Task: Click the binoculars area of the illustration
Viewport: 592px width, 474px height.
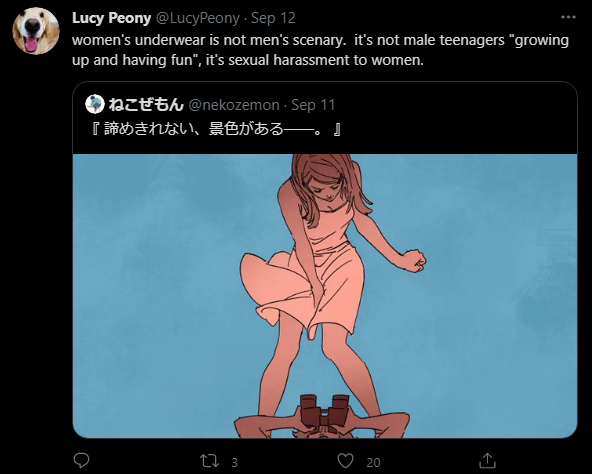Action: click(325, 411)
